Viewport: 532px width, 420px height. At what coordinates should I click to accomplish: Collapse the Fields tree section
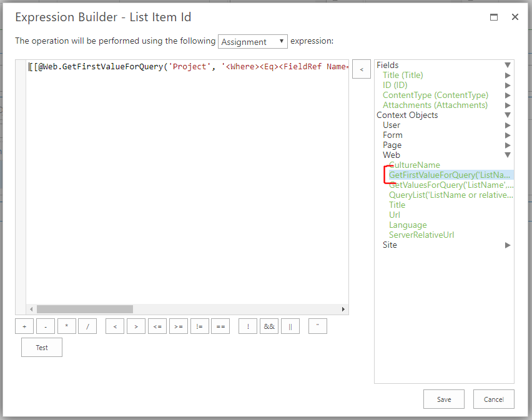508,65
